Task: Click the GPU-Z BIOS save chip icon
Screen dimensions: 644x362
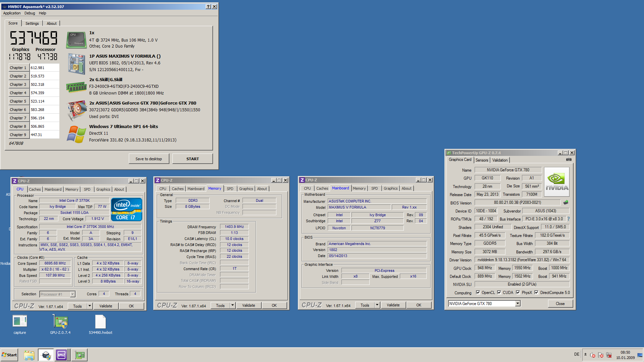Action: tap(566, 202)
